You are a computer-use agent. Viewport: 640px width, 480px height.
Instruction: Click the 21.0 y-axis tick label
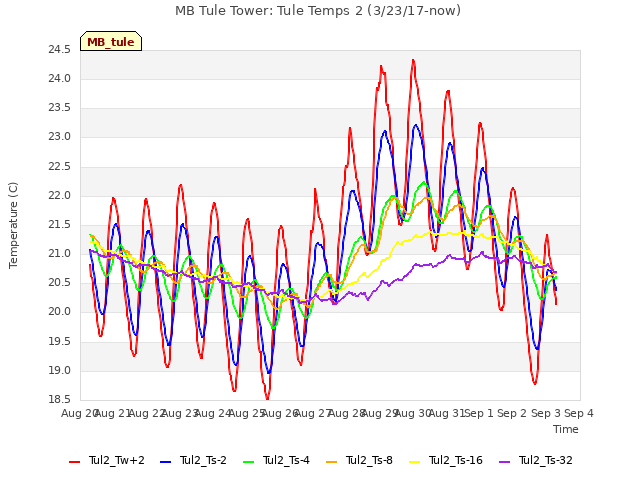(60, 254)
